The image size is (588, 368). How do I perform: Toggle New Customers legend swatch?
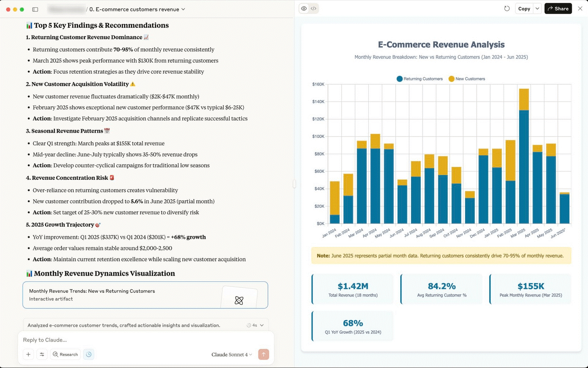click(451, 79)
